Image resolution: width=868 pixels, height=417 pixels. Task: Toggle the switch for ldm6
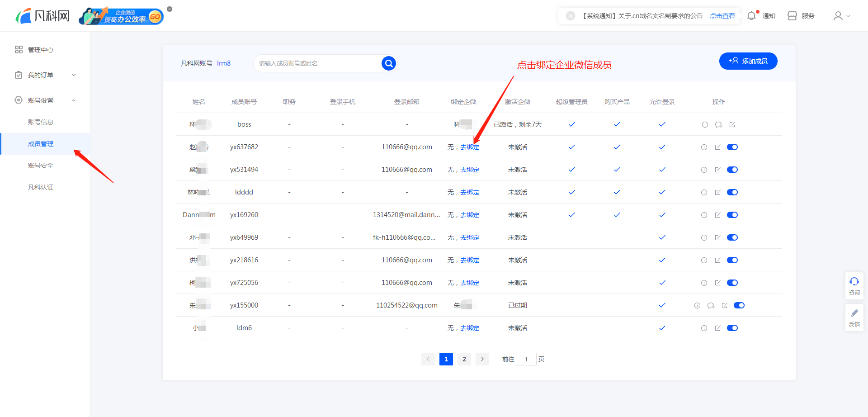tap(732, 328)
